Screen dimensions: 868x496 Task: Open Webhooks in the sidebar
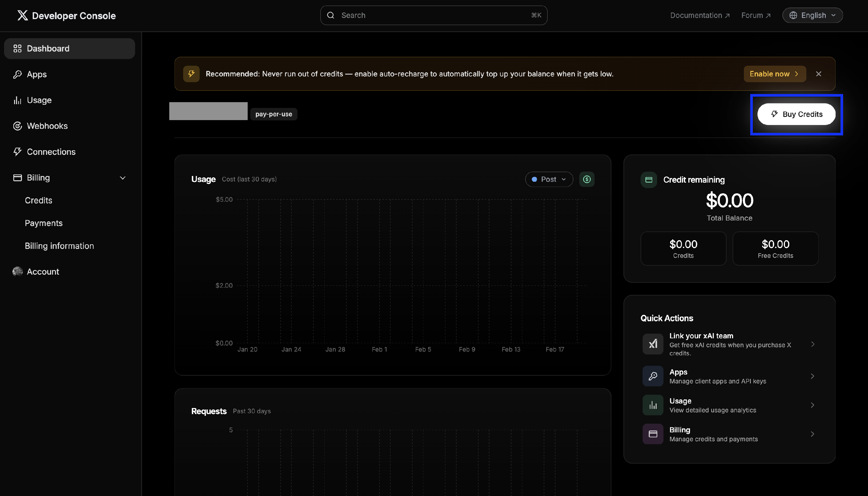[x=47, y=126]
